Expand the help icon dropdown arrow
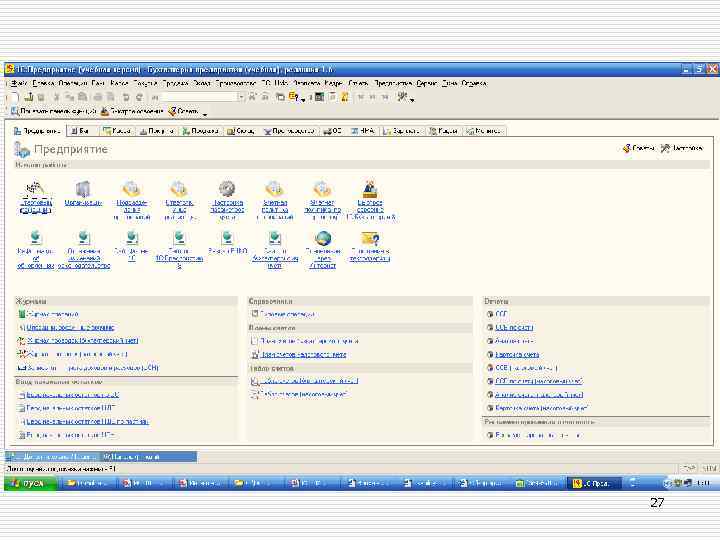720x540 pixels. coord(302,99)
